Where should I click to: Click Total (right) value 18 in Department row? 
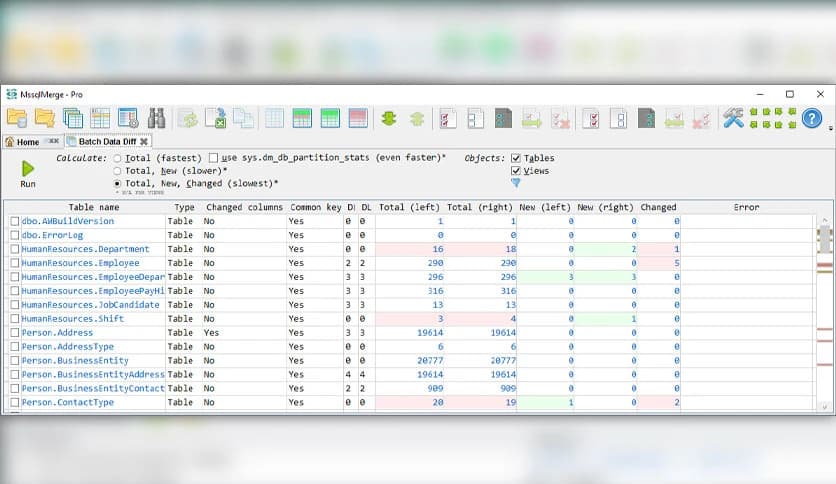point(511,249)
